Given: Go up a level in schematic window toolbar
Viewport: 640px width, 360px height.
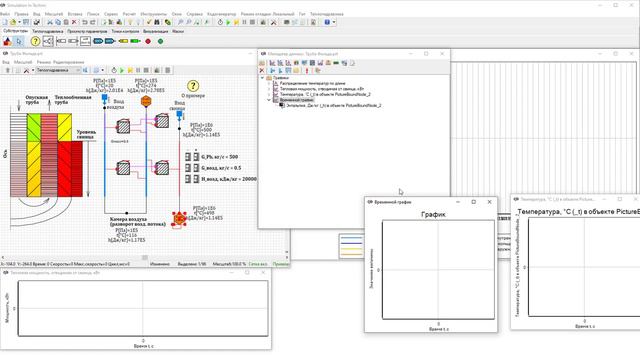Looking at the screenshot, I should click(x=7, y=70).
